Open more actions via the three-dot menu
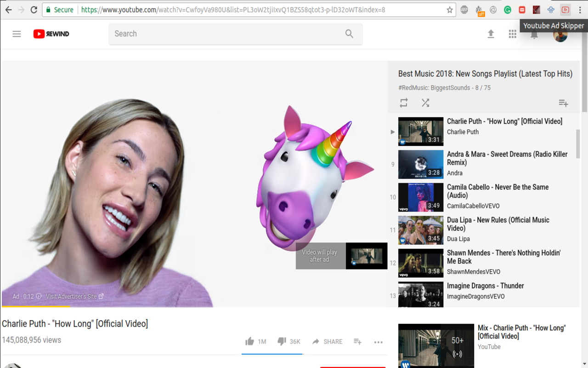 [378, 341]
